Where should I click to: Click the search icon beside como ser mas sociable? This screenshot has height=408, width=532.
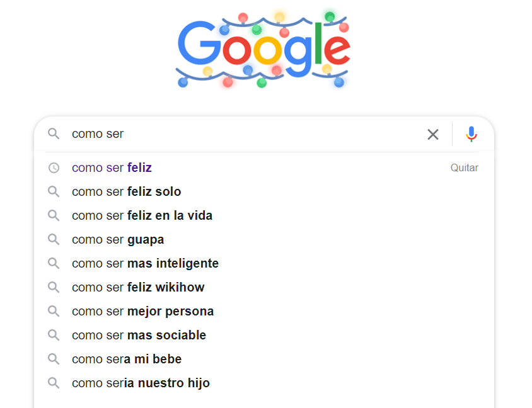pyautogui.click(x=54, y=335)
